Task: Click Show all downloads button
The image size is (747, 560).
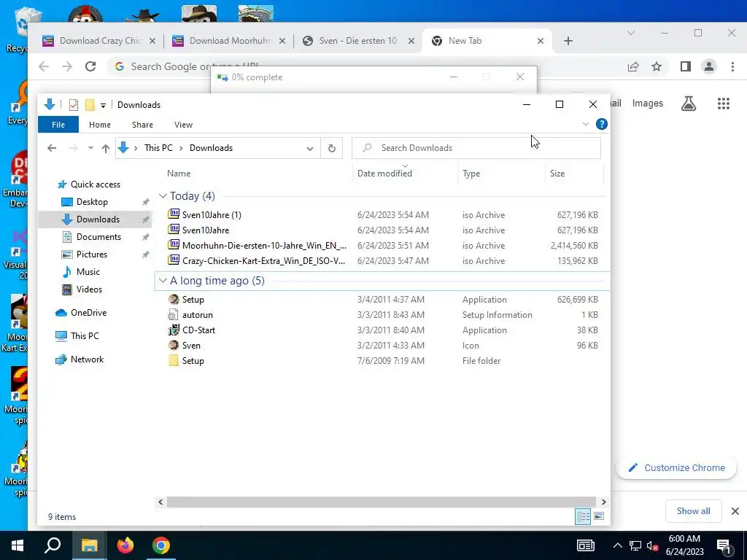Action: tap(693, 511)
